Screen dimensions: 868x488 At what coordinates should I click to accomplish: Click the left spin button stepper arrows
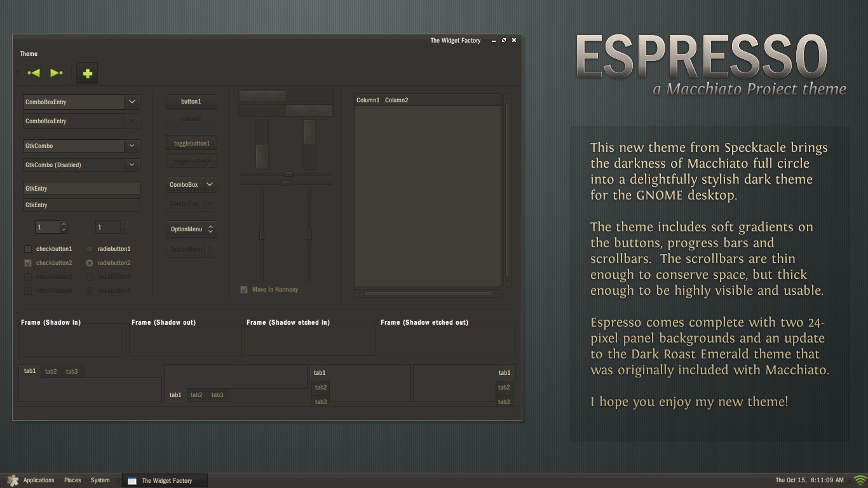tap(64, 227)
